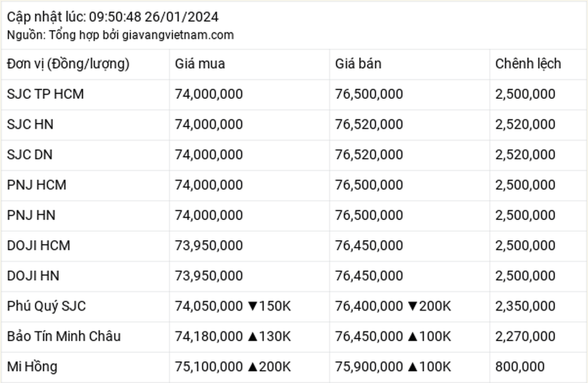Click the up arrow beside Bảo Tín Minh Châu sell price
Viewport: 588px width, 383px height.
click(x=413, y=337)
